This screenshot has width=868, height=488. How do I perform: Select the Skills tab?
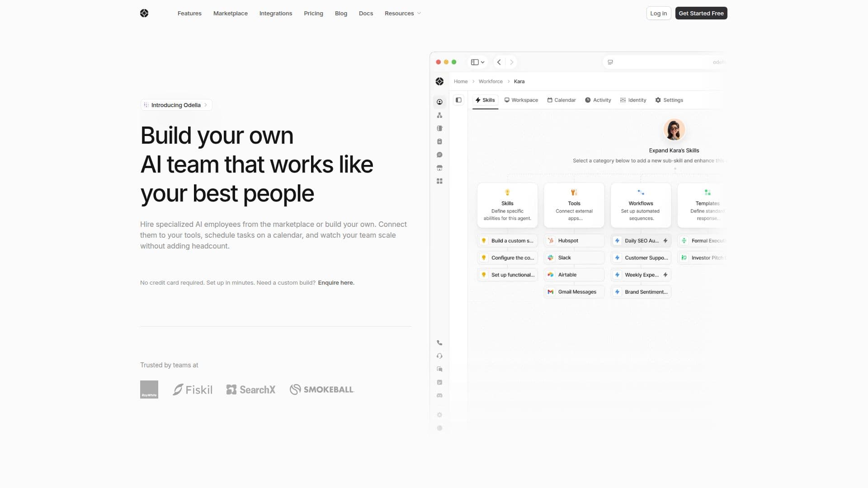pyautogui.click(x=485, y=100)
